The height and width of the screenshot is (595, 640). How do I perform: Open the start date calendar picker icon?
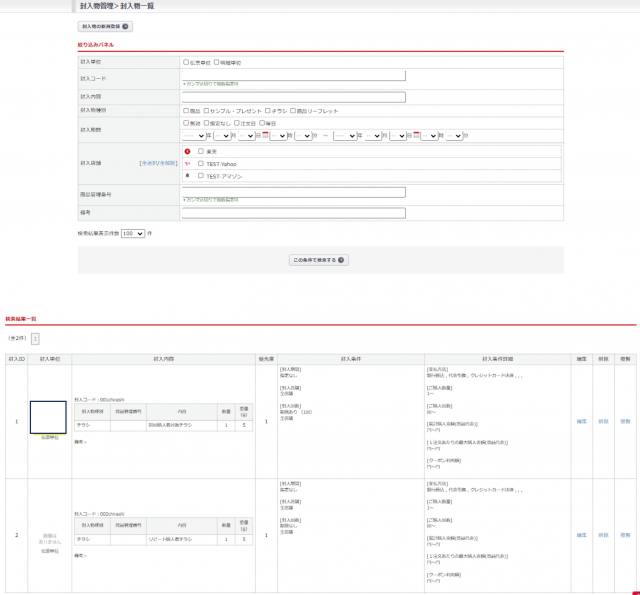[263, 135]
